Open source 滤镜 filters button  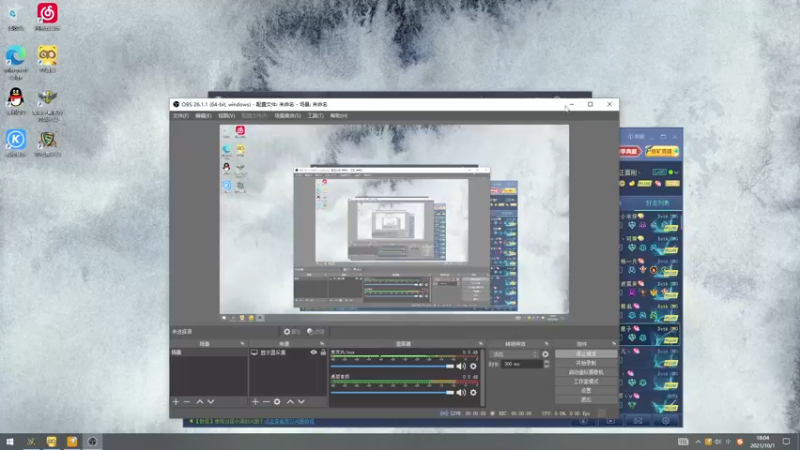(316, 332)
